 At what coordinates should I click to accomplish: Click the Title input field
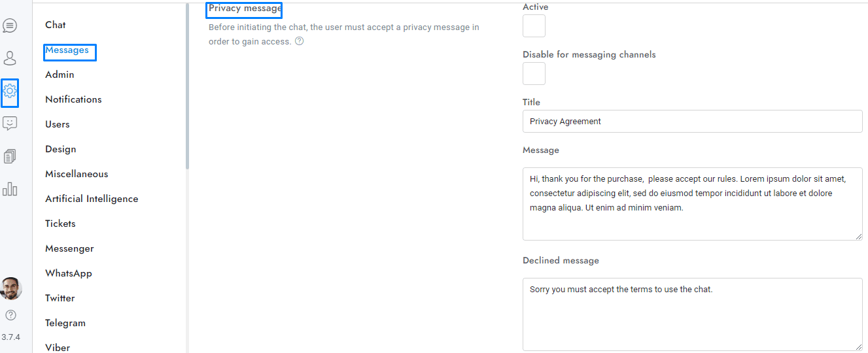pos(692,122)
